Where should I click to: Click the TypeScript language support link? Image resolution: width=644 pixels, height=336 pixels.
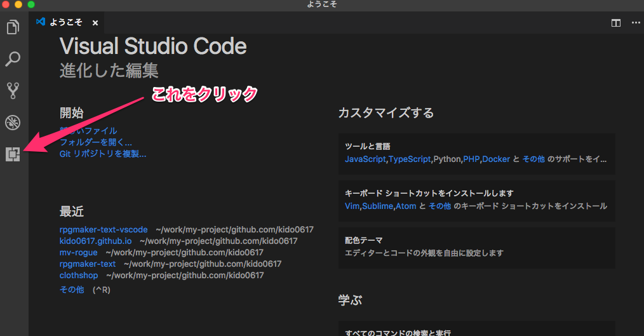(410, 159)
